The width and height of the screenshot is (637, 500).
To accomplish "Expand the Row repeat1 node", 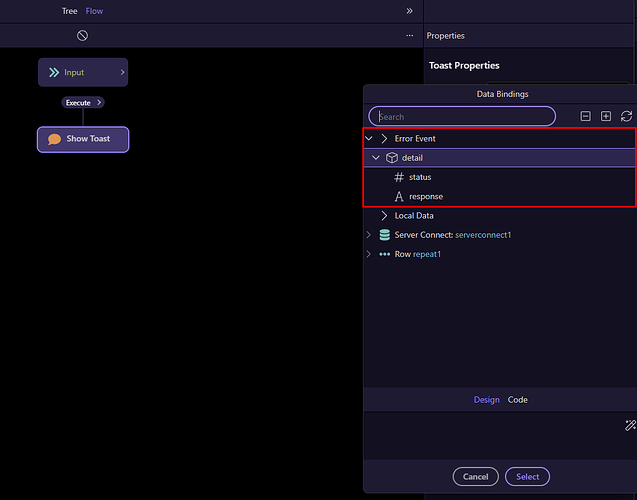I will (x=369, y=254).
